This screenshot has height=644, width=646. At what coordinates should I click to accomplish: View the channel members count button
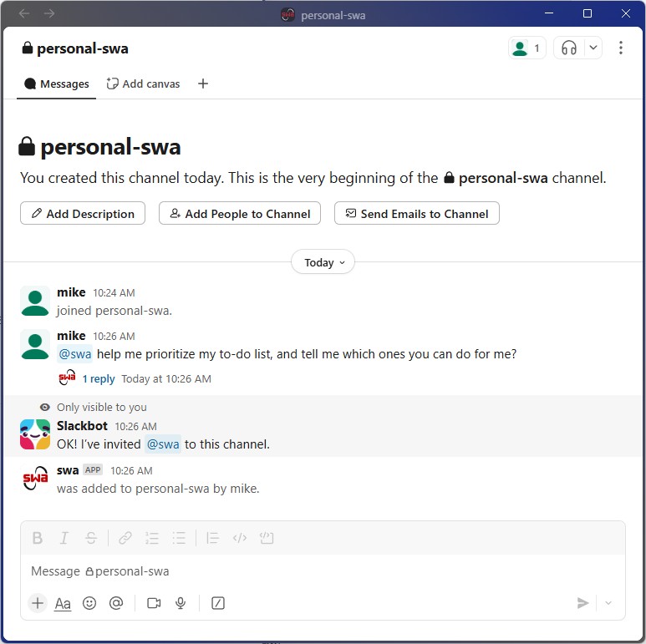(x=527, y=48)
